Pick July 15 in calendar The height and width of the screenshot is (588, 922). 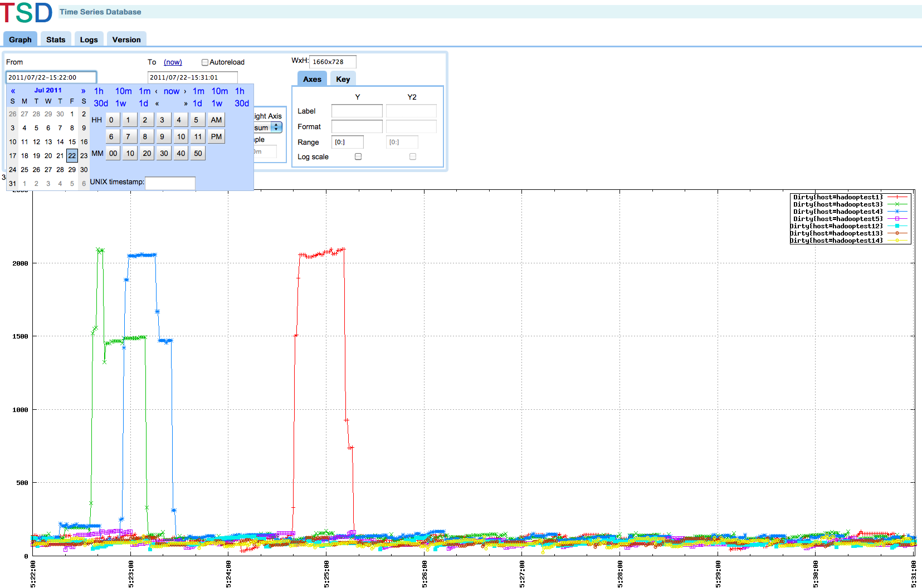[72, 142]
